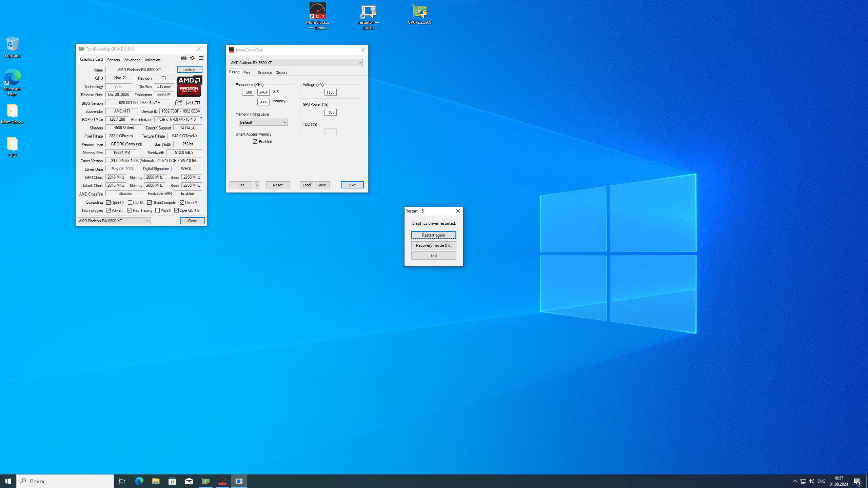Click the GPU-Z refresh icon
Image resolution: width=868 pixels, height=488 pixels.
[x=192, y=58]
